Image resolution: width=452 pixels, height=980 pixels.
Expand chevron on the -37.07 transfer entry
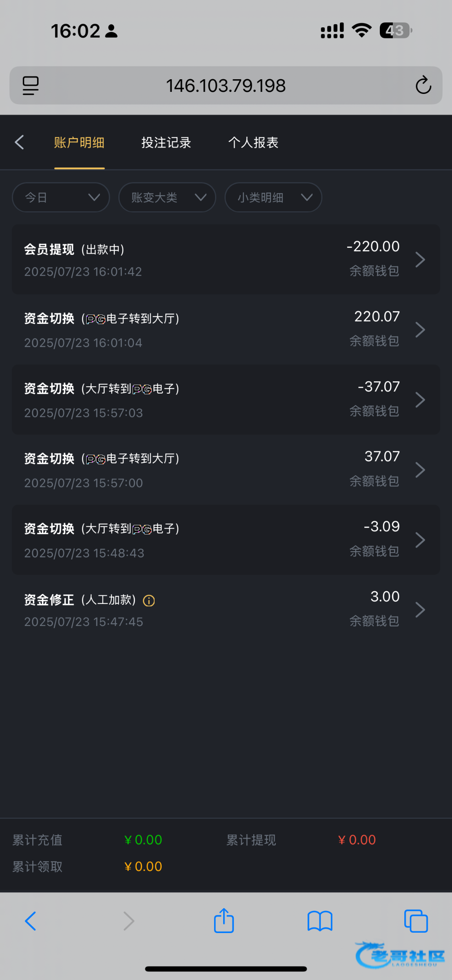tap(420, 400)
